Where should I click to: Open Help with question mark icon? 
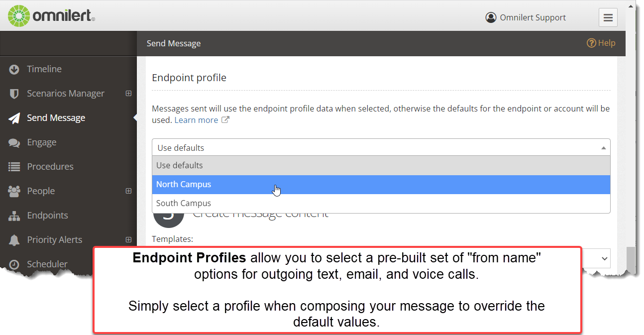tap(601, 43)
